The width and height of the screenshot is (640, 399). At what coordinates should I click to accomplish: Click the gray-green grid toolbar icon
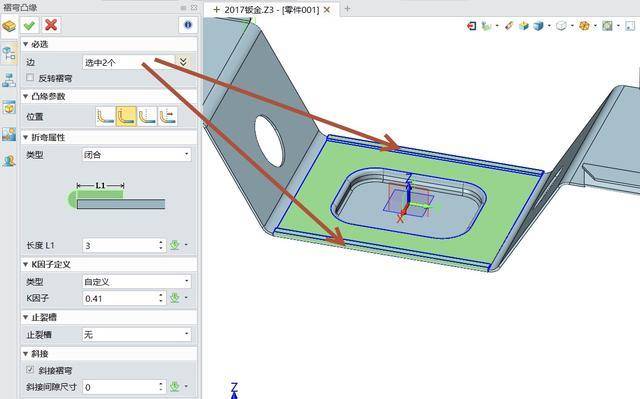[607, 26]
